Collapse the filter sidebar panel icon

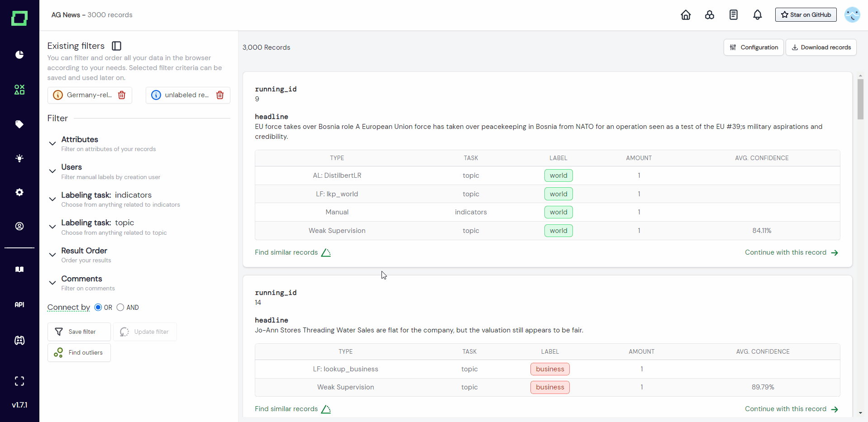click(117, 46)
